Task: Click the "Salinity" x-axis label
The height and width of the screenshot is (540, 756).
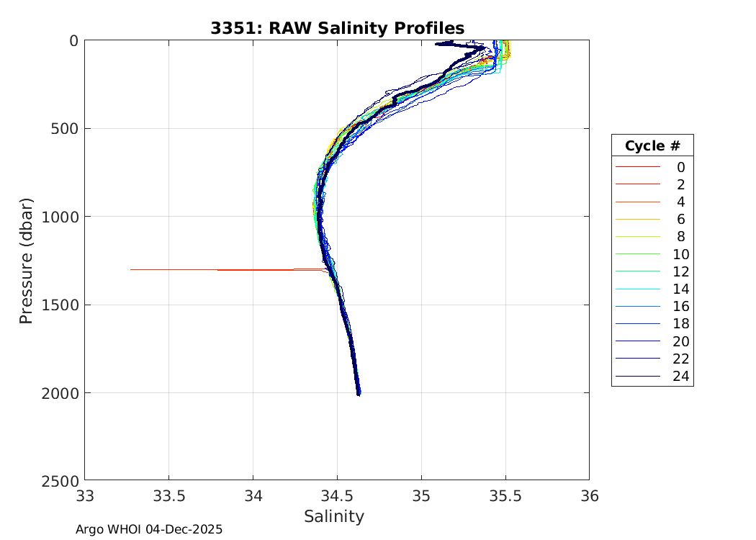Action: coord(334,516)
